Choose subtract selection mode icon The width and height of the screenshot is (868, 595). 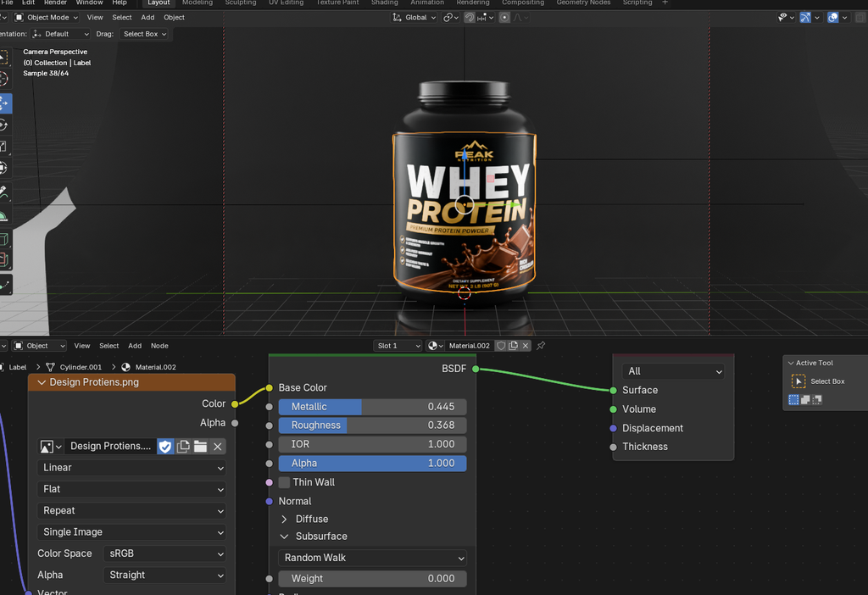pos(817,399)
